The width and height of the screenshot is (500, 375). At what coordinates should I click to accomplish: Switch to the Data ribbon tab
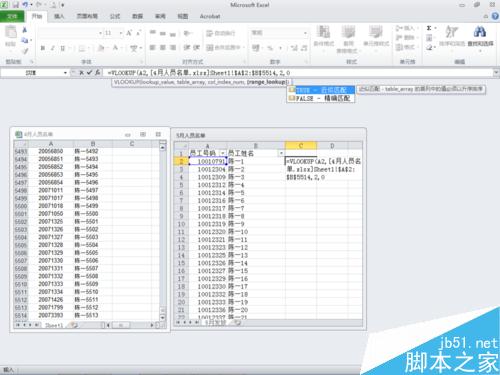137,16
